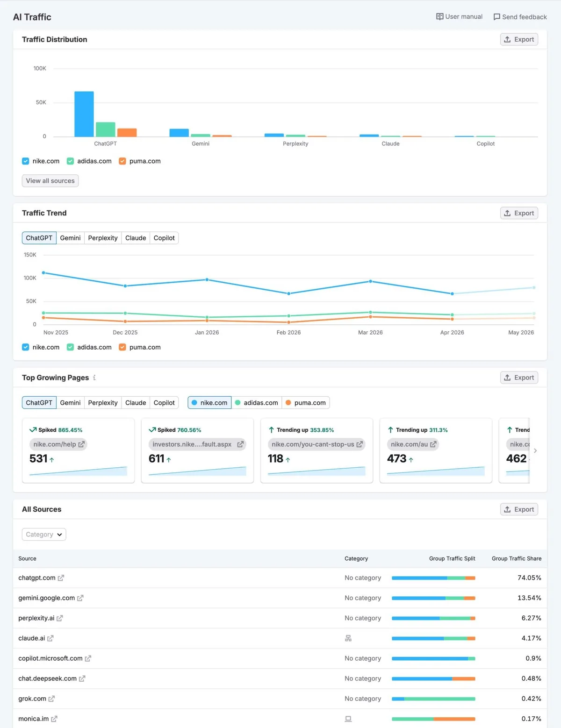Screen dimensions: 561x728
Task: Select the Copilot tab in Top Growing Pages
Action: coord(164,403)
